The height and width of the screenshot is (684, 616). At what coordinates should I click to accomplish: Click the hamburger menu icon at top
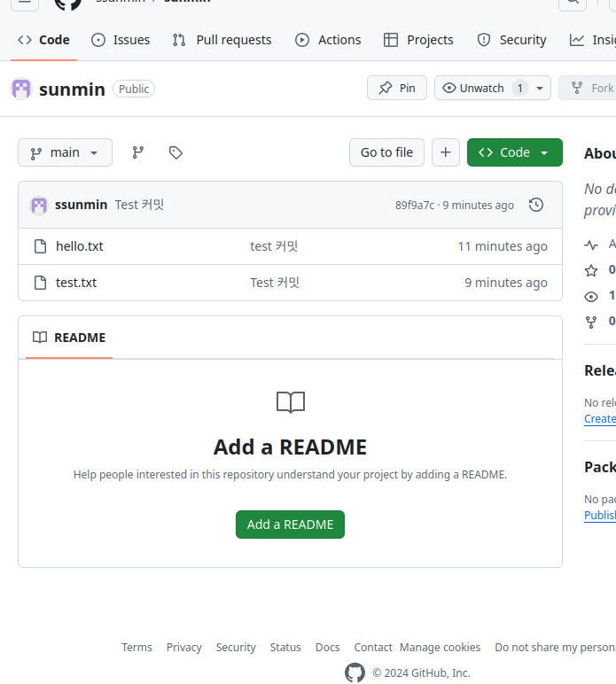[25, 2]
